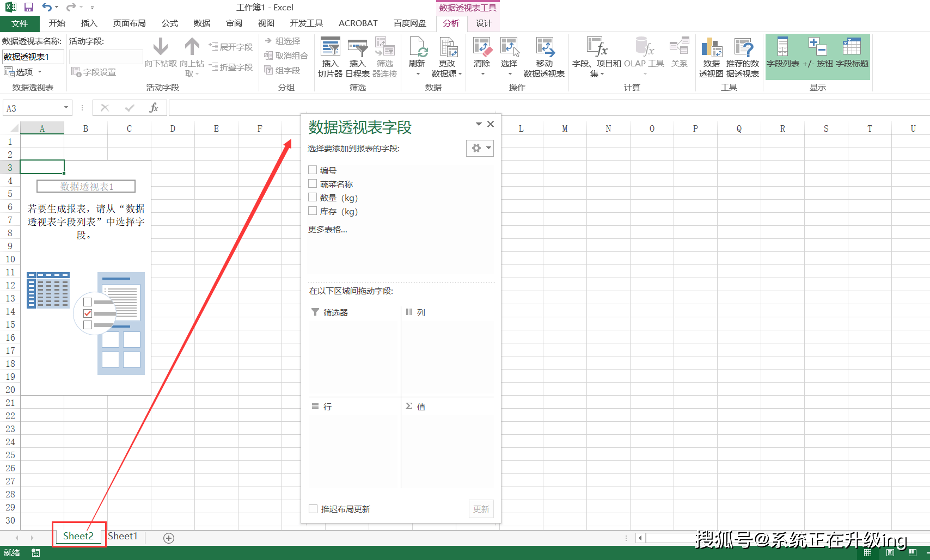Screen dimensions: 930x560
Task: Open the field list Tools gear dropdown
Action: tap(480, 147)
